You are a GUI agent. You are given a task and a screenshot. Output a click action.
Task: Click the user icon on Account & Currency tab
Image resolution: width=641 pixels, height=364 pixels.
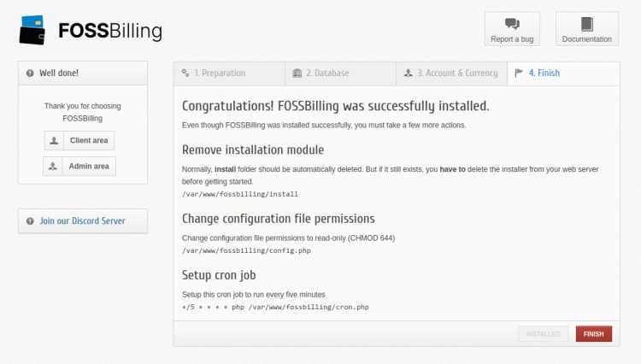click(x=409, y=73)
